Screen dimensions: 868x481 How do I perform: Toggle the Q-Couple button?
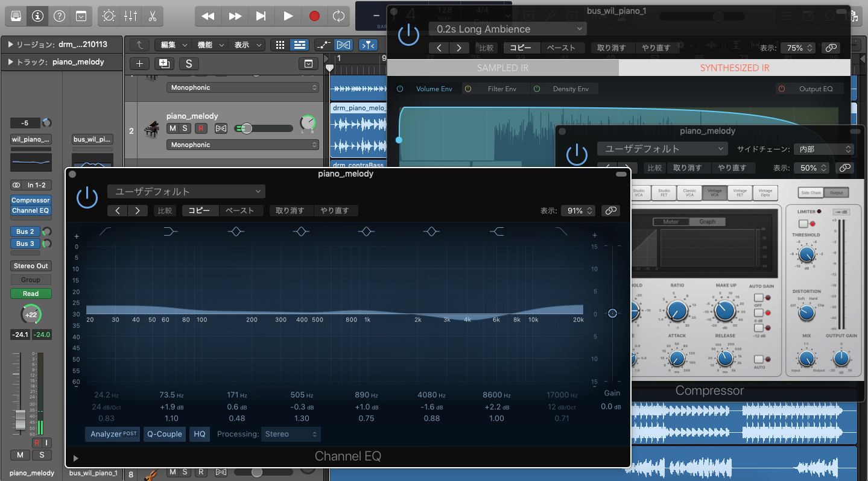(x=165, y=434)
